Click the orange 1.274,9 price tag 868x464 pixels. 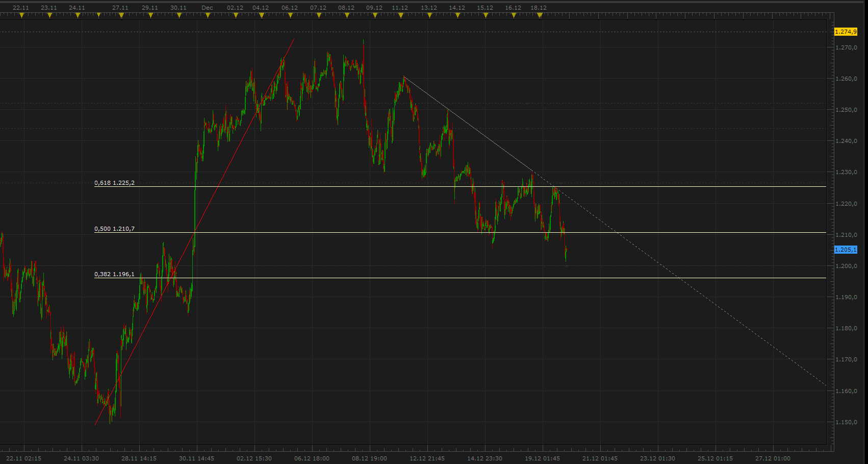click(846, 32)
